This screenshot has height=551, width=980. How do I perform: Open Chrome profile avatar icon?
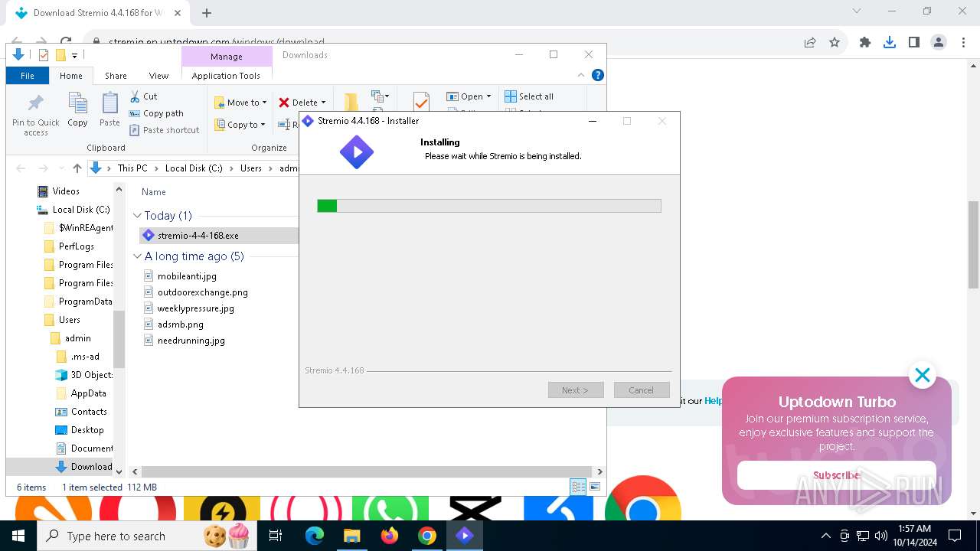pyautogui.click(x=939, y=43)
